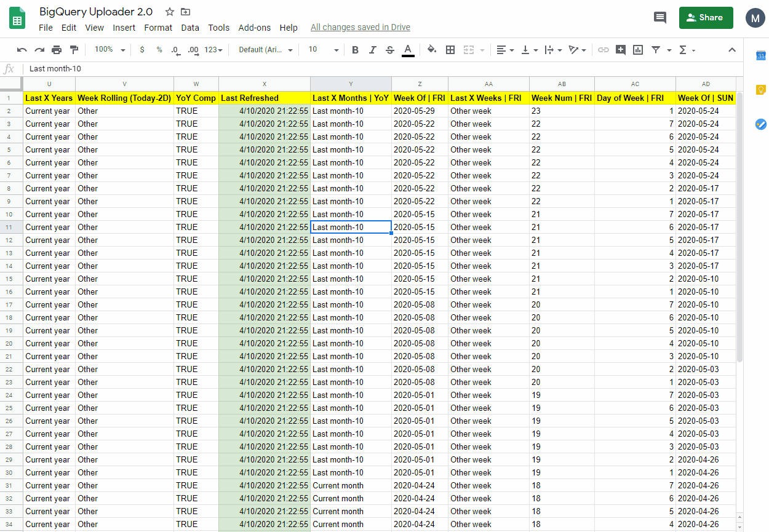The height and width of the screenshot is (532, 769).
Task: Toggle strikethrough formatting
Action: (389, 50)
